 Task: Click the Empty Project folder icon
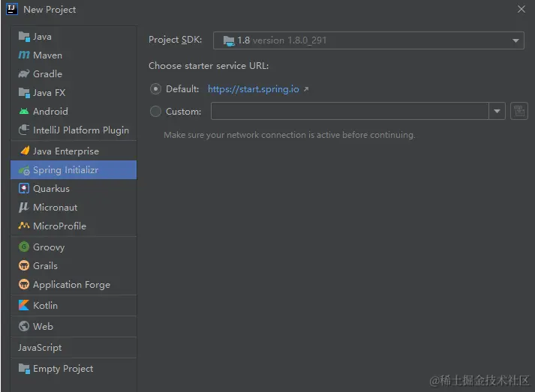pos(24,369)
